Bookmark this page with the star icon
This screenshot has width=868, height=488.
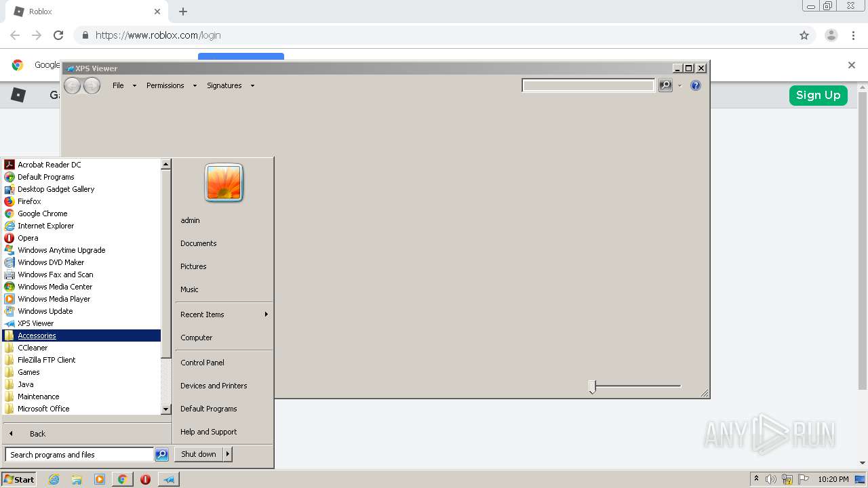pyautogui.click(x=804, y=35)
